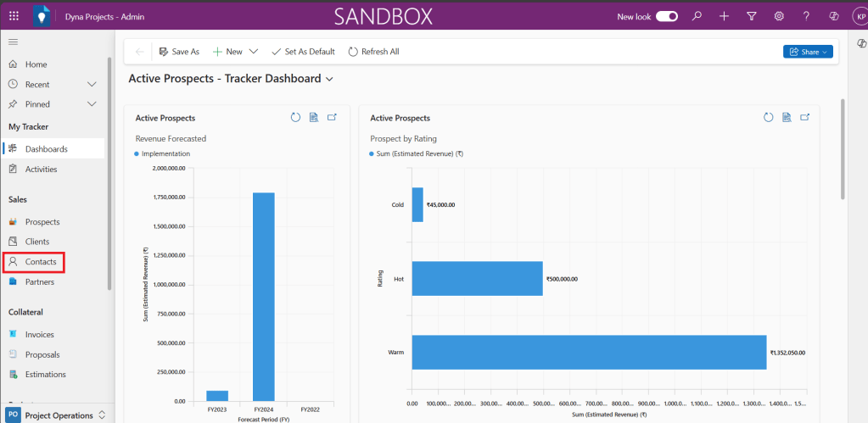Open the advanced filter funnel icon

click(x=751, y=16)
